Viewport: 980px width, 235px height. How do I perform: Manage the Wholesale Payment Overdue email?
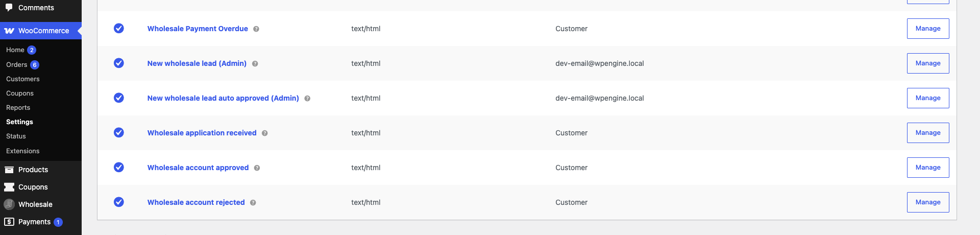point(928,29)
